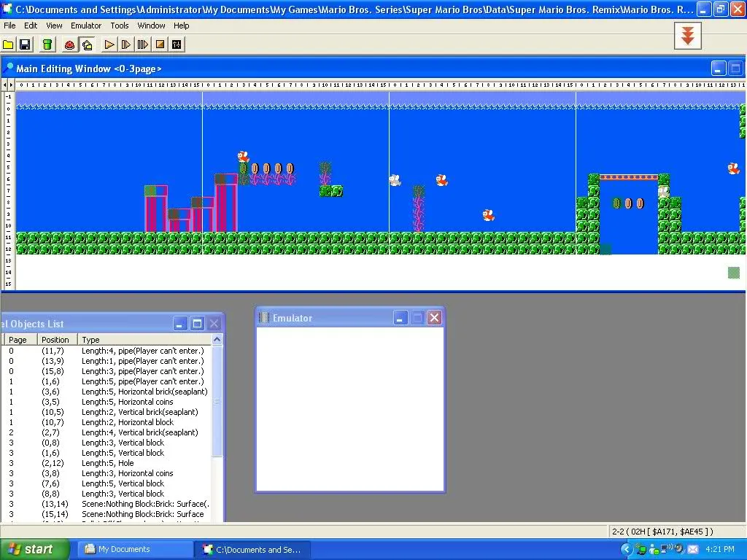Toggle the house-shaped toolbar icon
This screenshot has height=560, width=747.
tap(87, 45)
